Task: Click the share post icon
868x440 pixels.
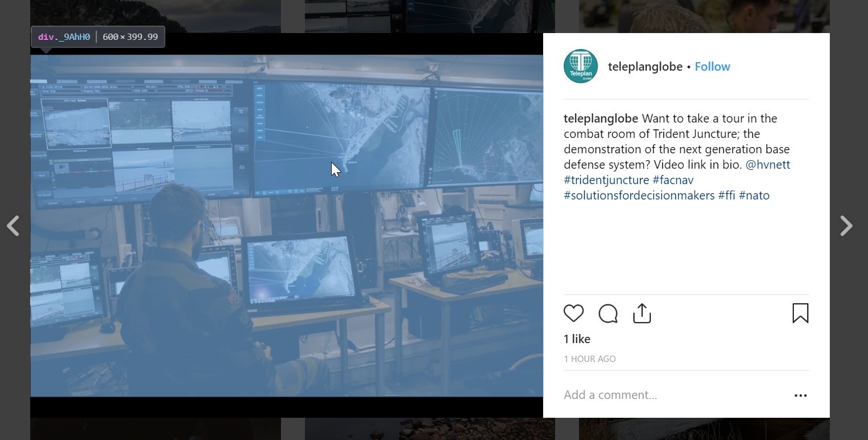Action: click(x=642, y=313)
